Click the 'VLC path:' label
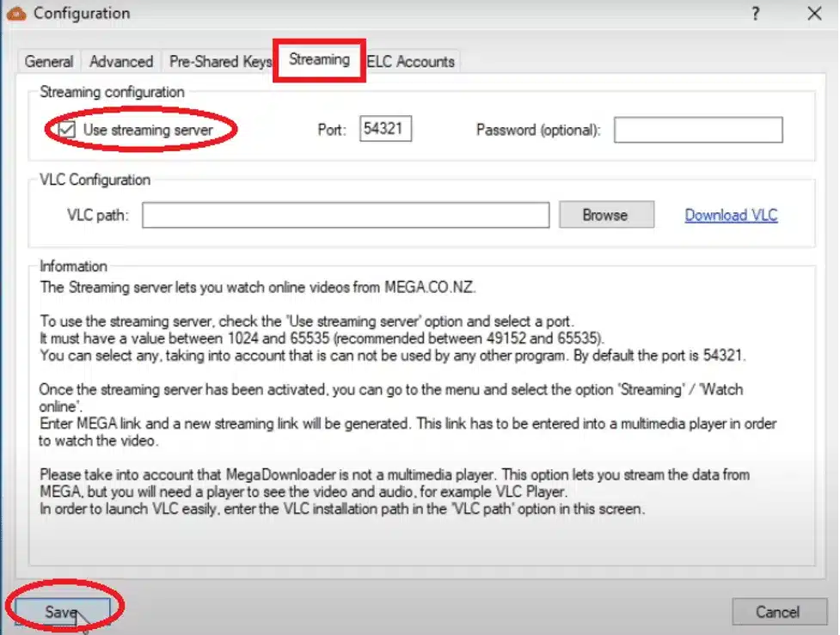 point(98,215)
